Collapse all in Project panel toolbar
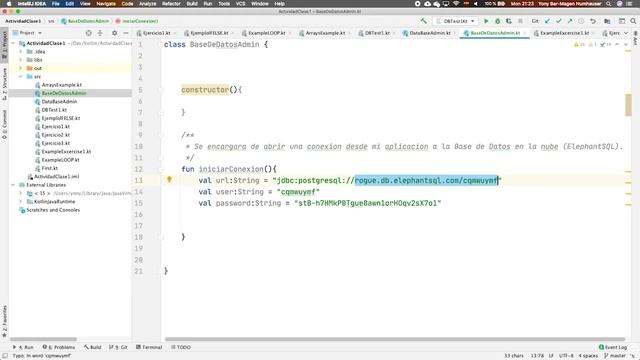Image resolution: width=640 pixels, height=360 pixels. click(100, 33)
